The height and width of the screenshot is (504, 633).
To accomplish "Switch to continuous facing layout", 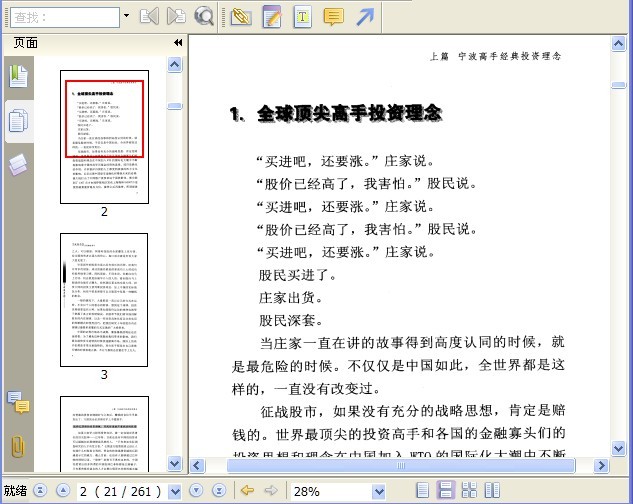I will tap(469, 490).
